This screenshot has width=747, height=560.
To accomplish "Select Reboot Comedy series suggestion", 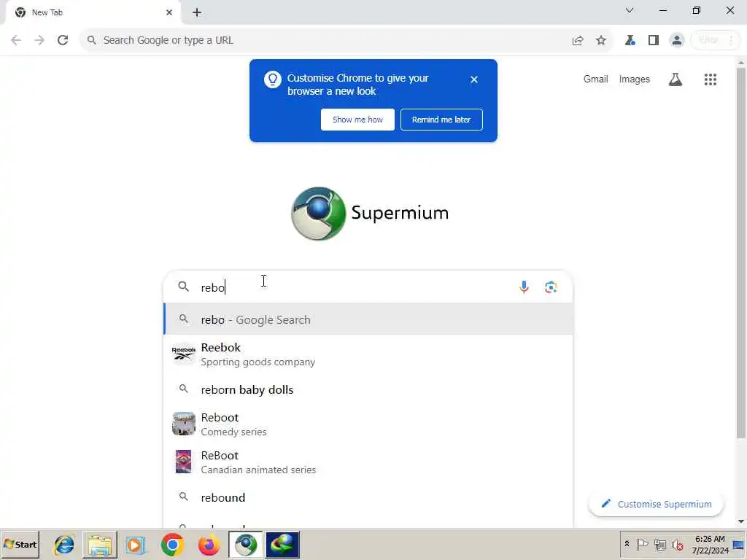I will pyautogui.click(x=368, y=424).
